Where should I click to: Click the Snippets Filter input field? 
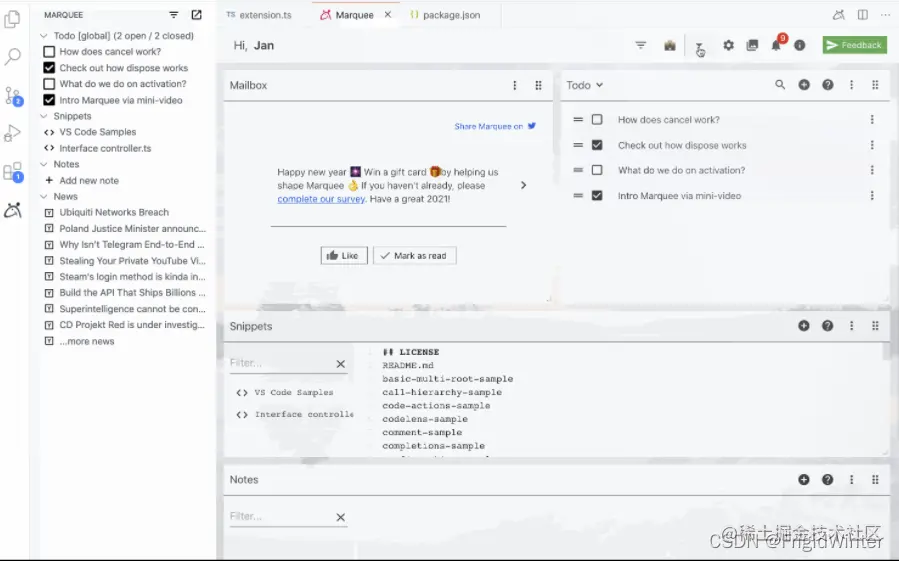(x=281, y=363)
